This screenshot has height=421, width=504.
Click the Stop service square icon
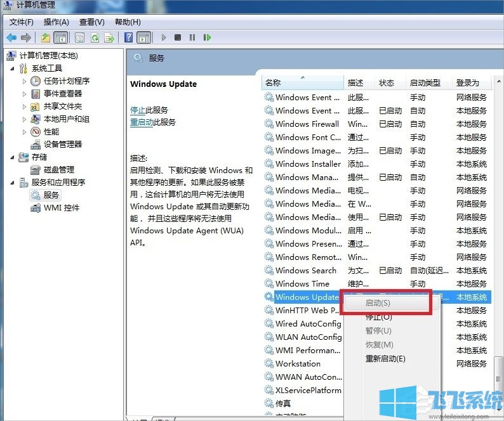point(178,37)
